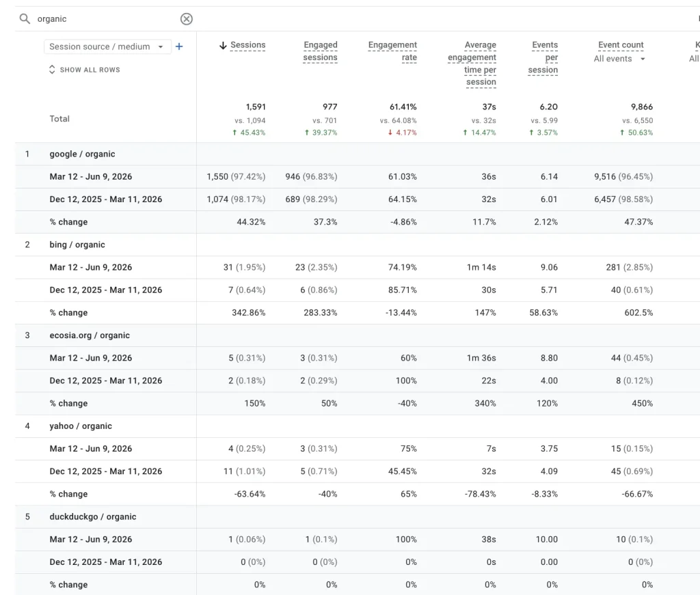Image resolution: width=700 pixels, height=595 pixels.
Task: Sort by Average engagement time per session
Action: tap(472, 64)
